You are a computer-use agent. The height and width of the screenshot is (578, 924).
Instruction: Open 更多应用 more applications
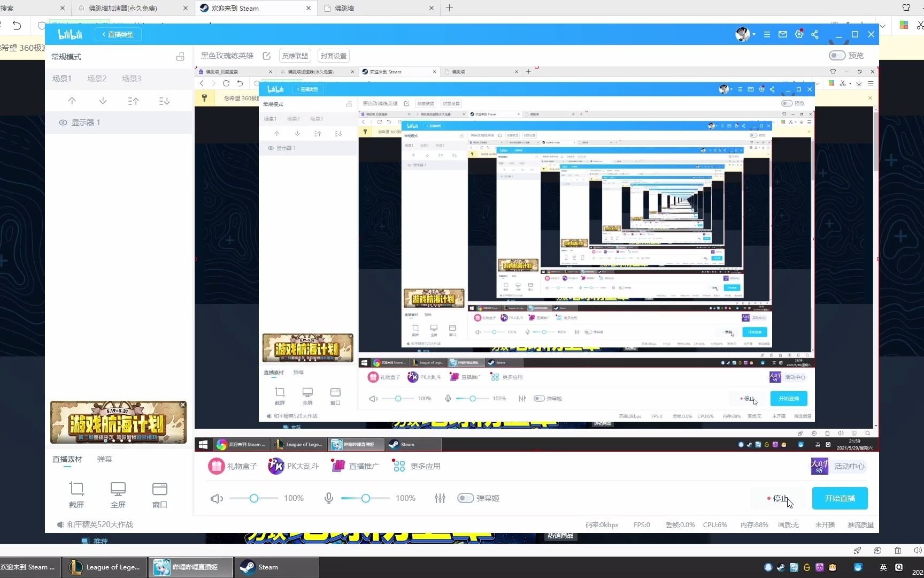pyautogui.click(x=416, y=466)
